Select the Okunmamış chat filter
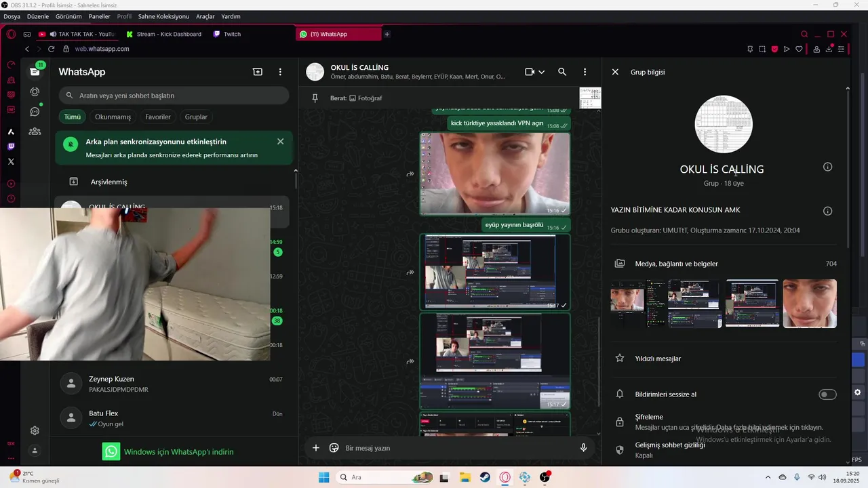Image resolution: width=868 pixels, height=488 pixels. coord(113,117)
